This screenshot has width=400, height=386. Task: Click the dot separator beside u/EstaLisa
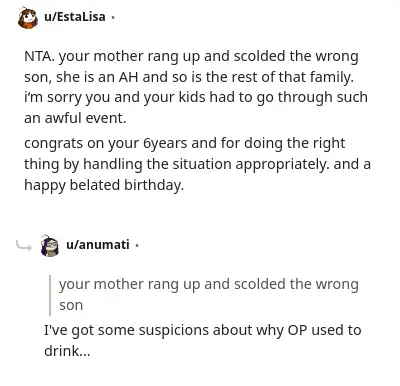coord(113,17)
